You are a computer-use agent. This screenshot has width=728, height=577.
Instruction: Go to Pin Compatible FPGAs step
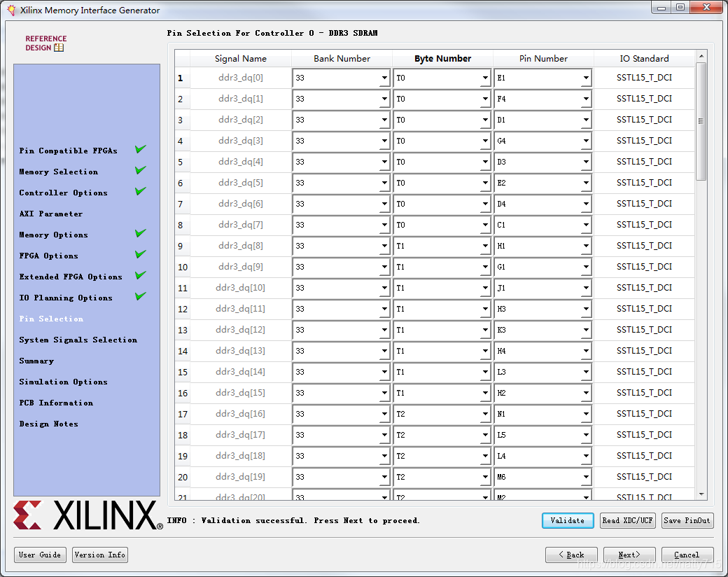tap(69, 151)
